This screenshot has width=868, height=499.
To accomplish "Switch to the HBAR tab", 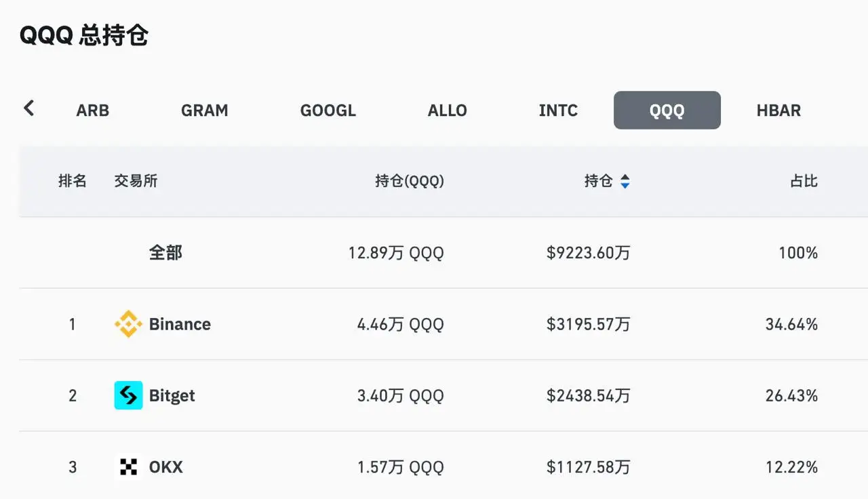I will tap(778, 111).
